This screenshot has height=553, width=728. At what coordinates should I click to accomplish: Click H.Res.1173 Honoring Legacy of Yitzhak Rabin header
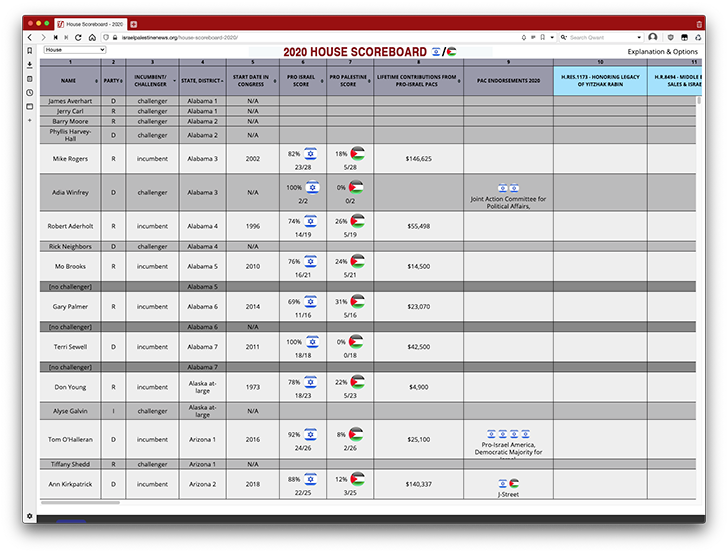pos(600,80)
